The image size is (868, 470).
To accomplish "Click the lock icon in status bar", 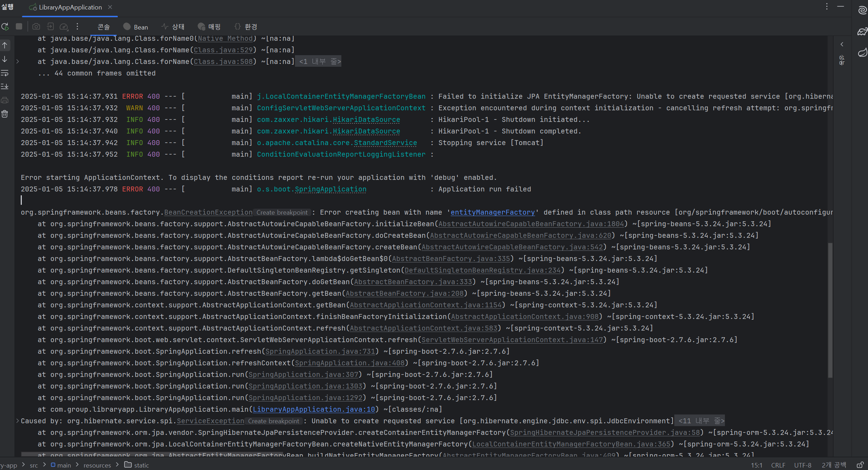I will [860, 465].
